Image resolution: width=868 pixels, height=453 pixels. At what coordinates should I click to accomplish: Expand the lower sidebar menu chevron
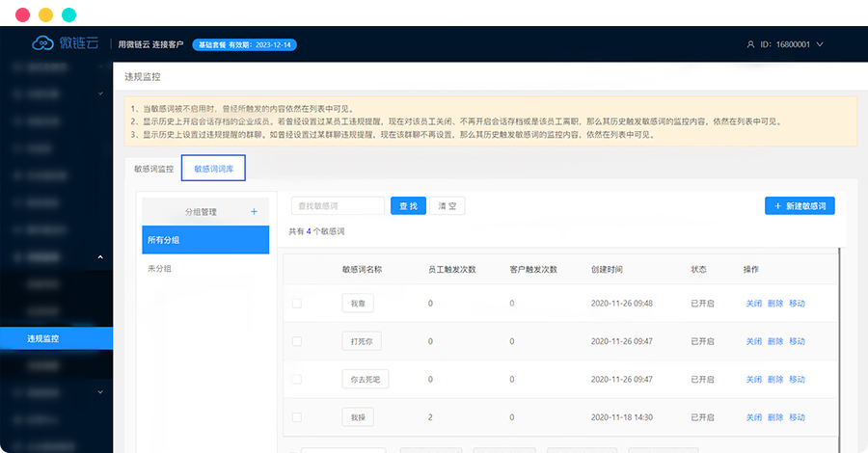(100, 392)
